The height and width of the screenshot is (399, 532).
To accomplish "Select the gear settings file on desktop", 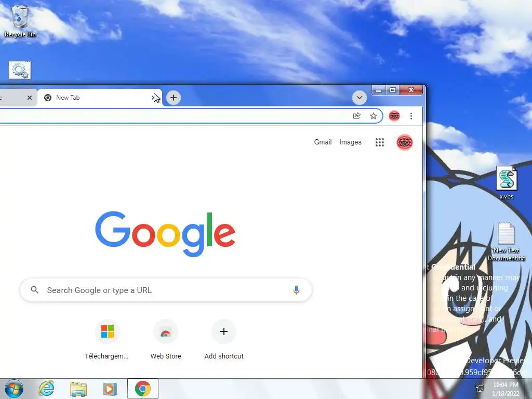I will [x=20, y=70].
